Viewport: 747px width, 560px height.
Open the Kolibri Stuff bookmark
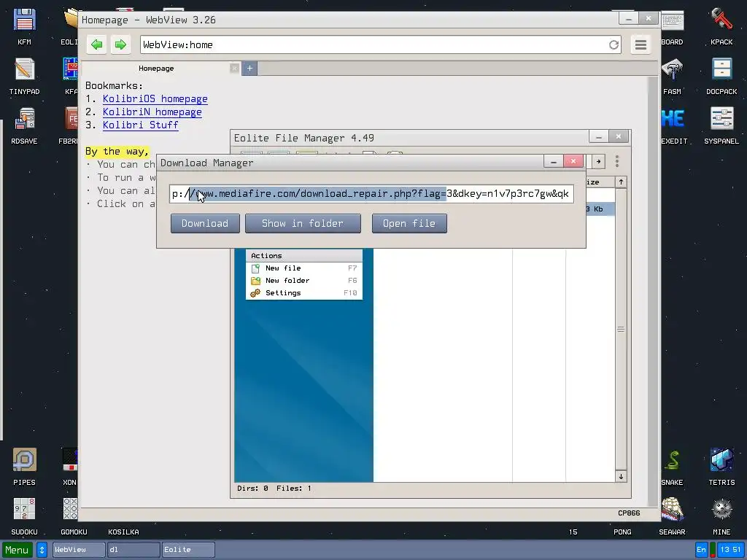pos(141,125)
